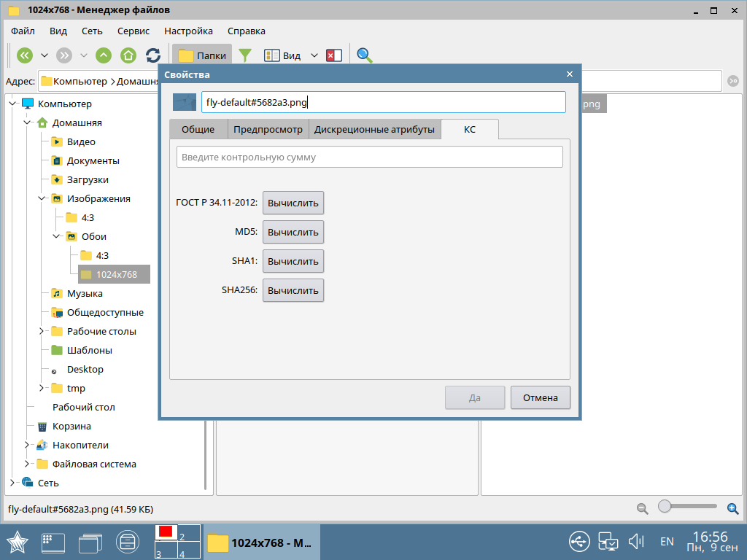Open search with the magnifier icon
Screen dimensions: 747x560
[x=364, y=55]
